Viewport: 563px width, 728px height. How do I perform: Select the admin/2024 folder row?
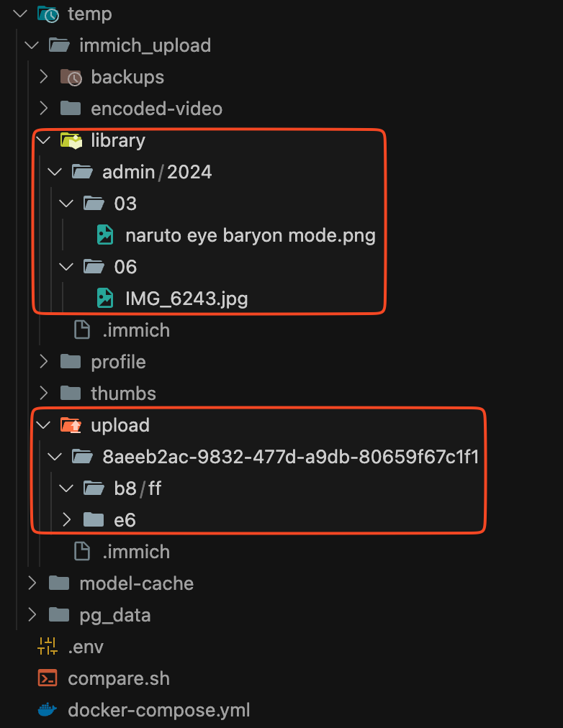coord(157,172)
